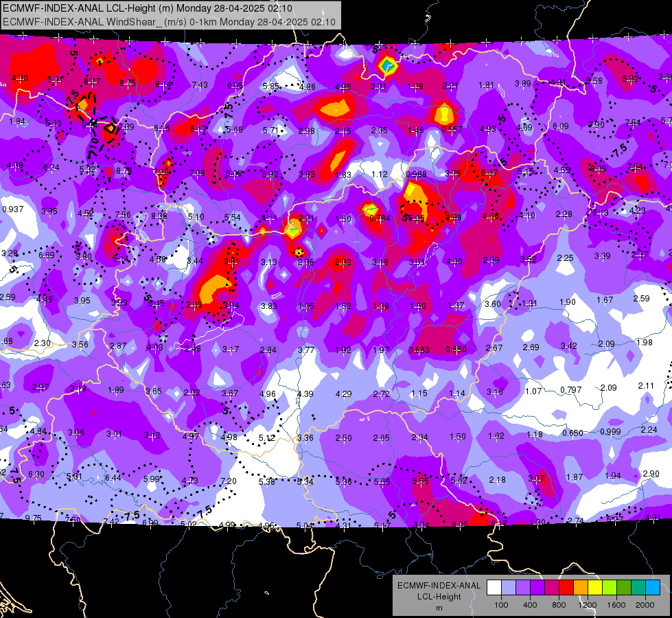Click the LCL-Height title line at top
Image resolution: width=672 pixels, height=618 pixels.
[148, 8]
